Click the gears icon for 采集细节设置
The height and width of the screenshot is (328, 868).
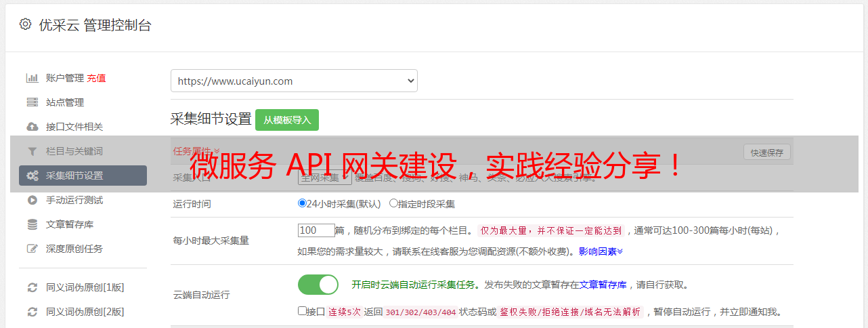32,176
